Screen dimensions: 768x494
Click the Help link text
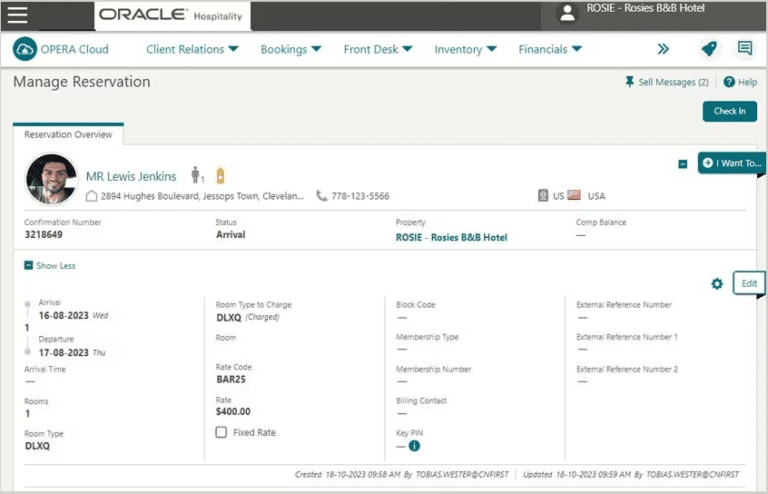(x=747, y=82)
